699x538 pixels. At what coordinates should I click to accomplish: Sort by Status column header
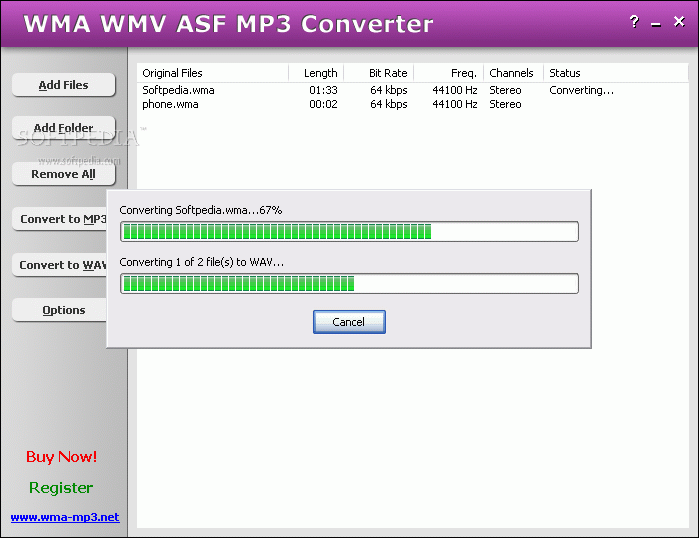click(616, 73)
